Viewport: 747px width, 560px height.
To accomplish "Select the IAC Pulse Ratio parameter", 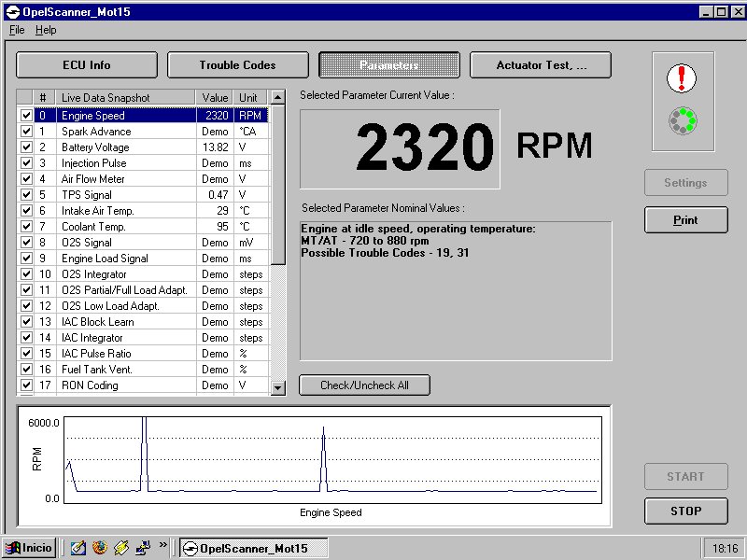I will click(143, 354).
